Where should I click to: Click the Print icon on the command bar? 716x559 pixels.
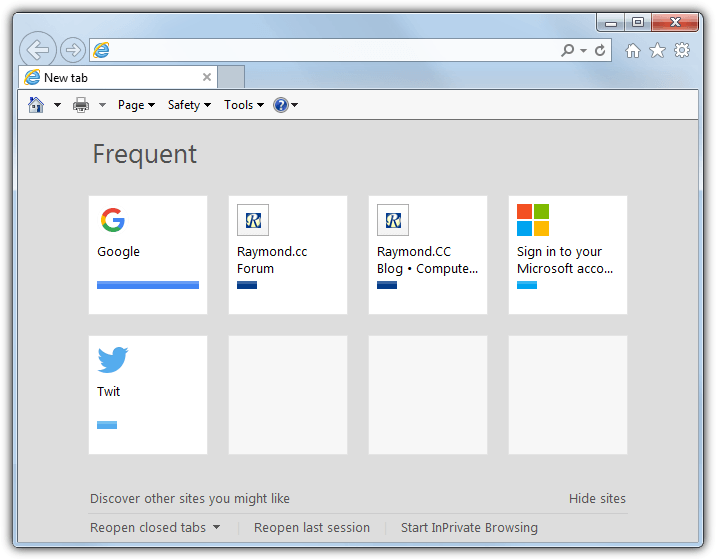[81, 105]
